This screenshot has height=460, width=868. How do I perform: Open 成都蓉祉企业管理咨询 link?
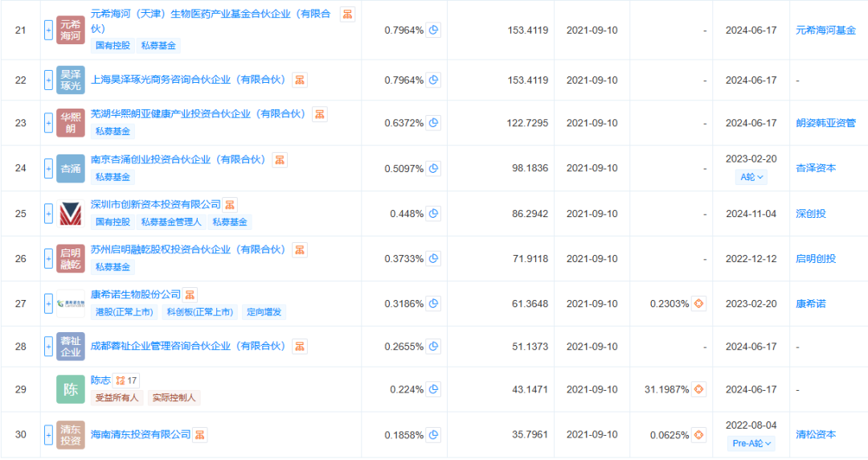tap(188, 346)
